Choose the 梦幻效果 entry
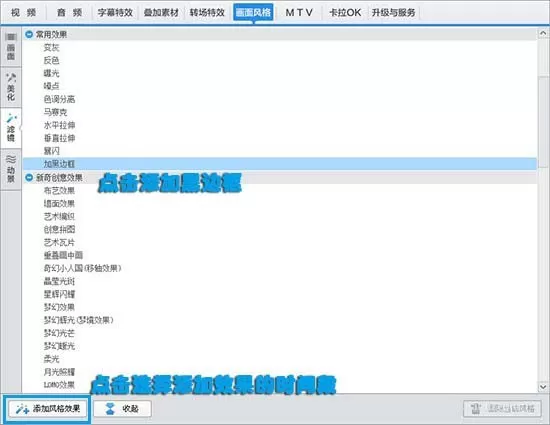The image size is (550, 425). point(59,307)
